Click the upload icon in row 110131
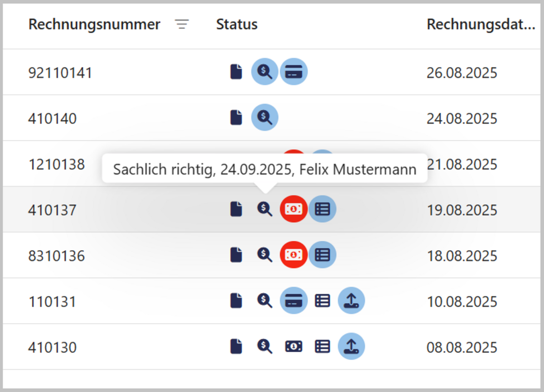This screenshot has height=392, width=544. tap(351, 301)
